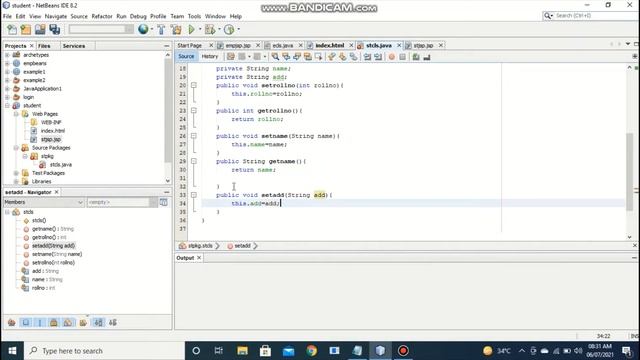Image resolution: width=640 pixels, height=360 pixels.
Task: Toggle Sort by Name in Navigator
Action: [98, 322]
